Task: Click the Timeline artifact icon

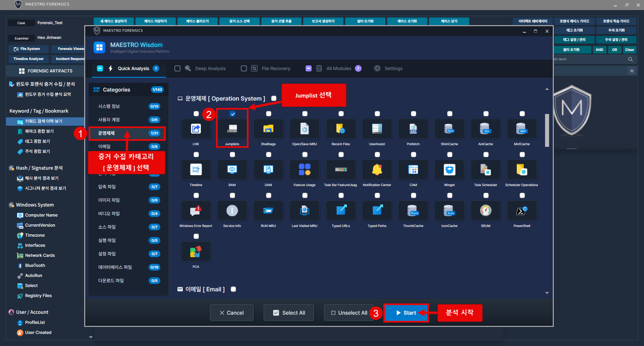Action: [x=196, y=170]
